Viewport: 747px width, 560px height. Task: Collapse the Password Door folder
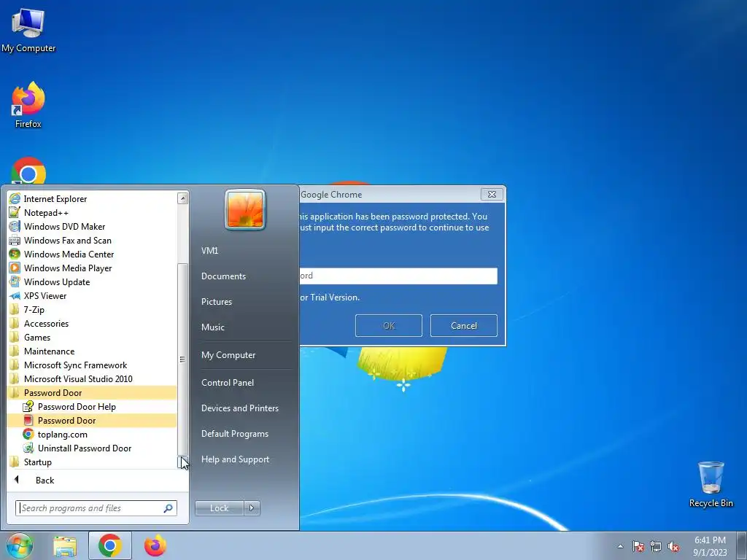click(x=92, y=392)
